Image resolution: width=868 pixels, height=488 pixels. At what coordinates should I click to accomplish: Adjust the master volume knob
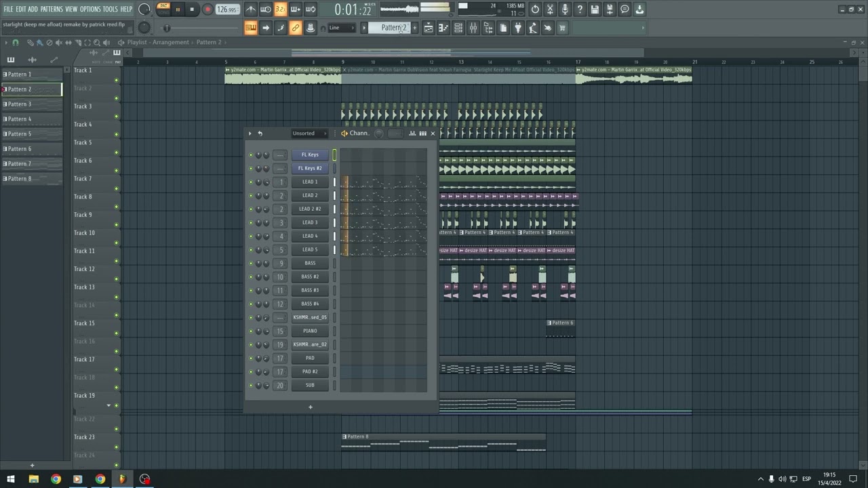(x=144, y=9)
